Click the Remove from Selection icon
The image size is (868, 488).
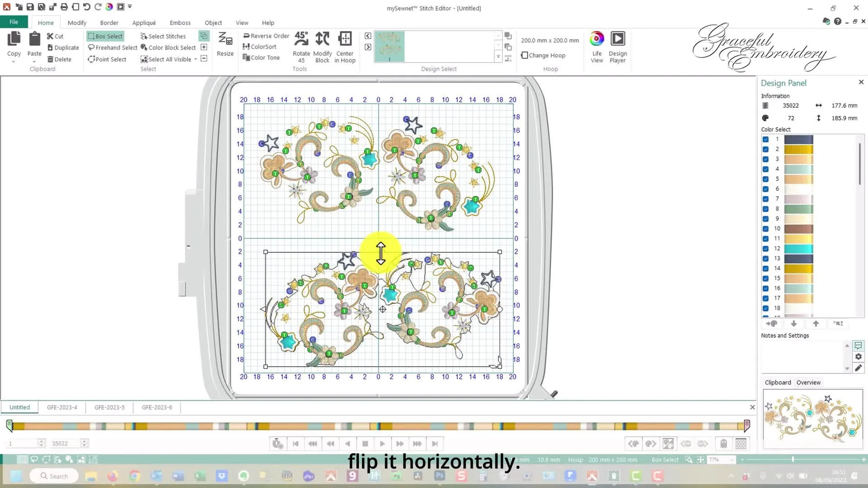[x=204, y=59]
